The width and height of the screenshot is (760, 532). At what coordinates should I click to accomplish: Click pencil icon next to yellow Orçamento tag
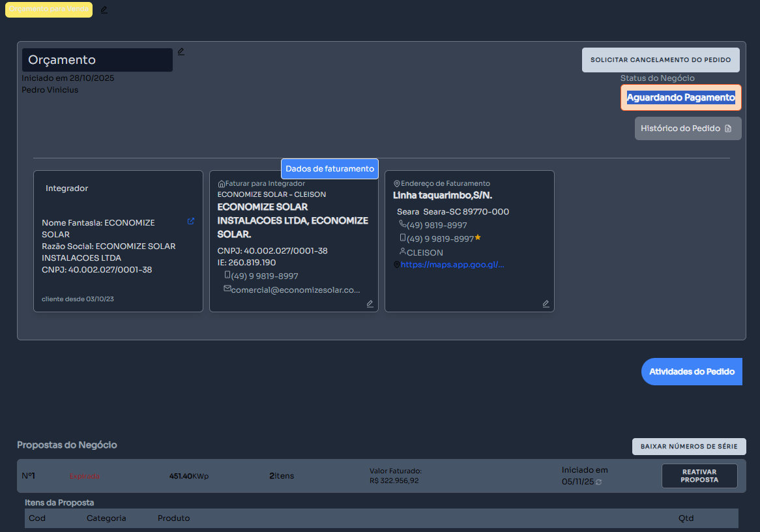pos(104,10)
